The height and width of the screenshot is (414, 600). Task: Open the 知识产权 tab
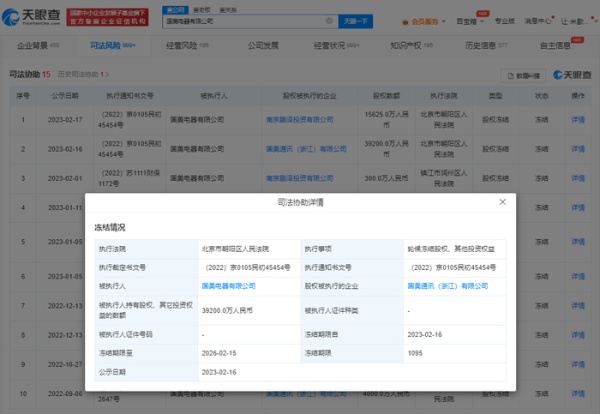point(411,47)
